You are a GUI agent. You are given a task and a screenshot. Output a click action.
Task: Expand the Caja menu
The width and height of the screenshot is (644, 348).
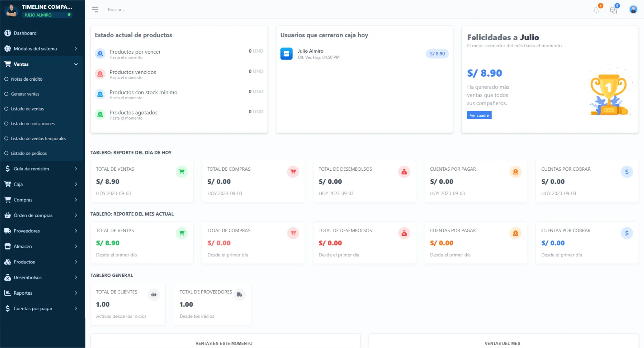pos(43,185)
